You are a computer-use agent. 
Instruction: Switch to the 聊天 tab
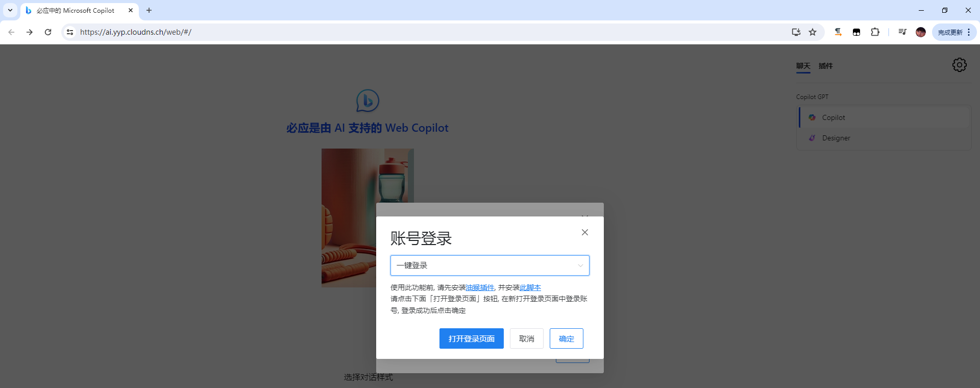(x=803, y=66)
